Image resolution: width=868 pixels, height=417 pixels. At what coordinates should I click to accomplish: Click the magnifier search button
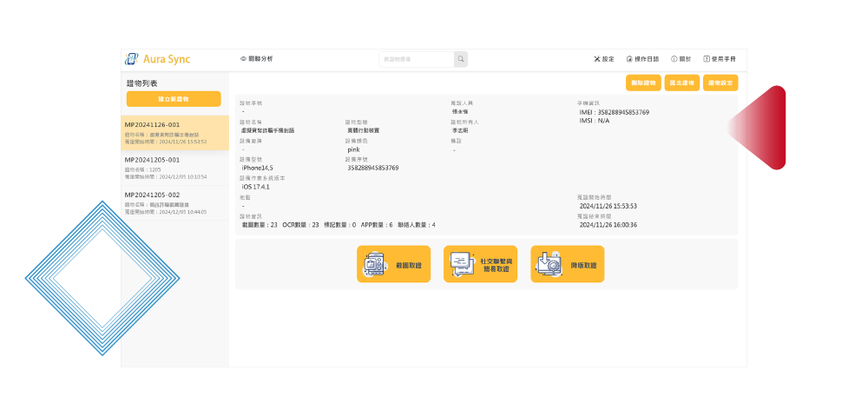click(x=461, y=59)
